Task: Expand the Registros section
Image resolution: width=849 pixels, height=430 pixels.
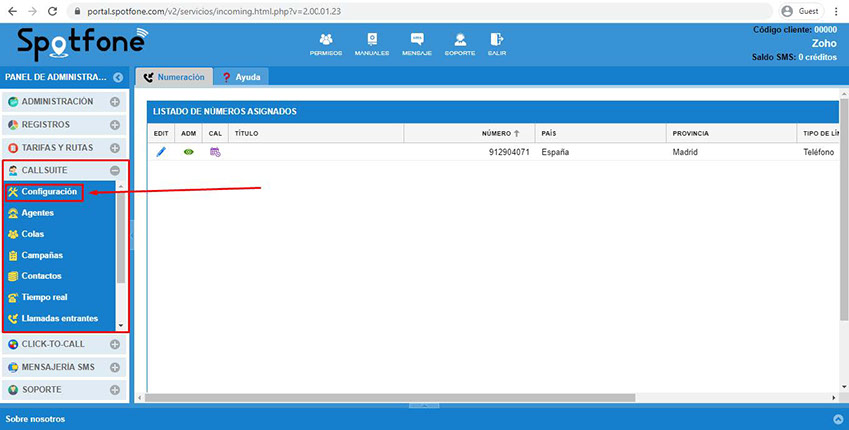Action: coord(115,125)
